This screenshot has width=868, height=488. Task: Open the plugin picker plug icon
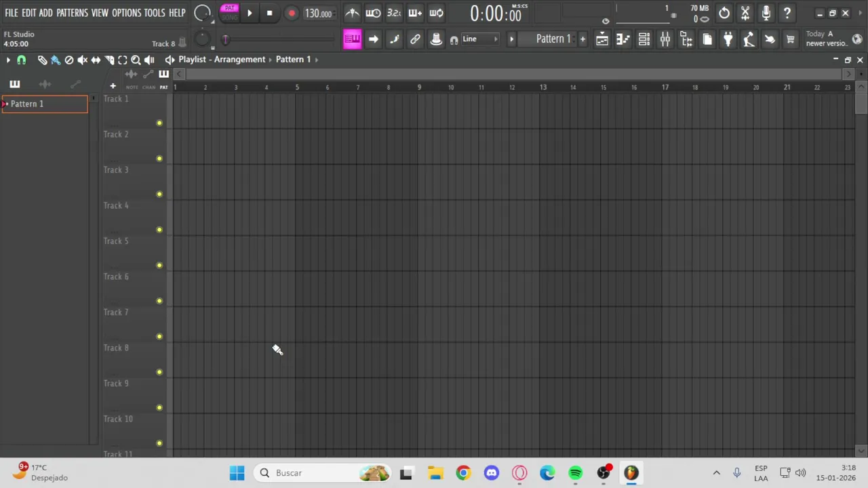point(728,39)
